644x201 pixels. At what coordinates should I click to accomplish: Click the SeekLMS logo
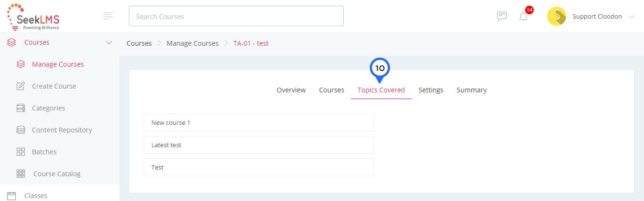(x=33, y=17)
